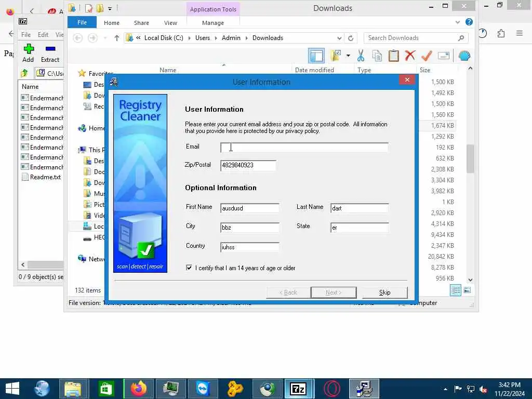This screenshot has height=399, width=532.
Task: Click the Name column header in 7-Zip
Action: 30,87
